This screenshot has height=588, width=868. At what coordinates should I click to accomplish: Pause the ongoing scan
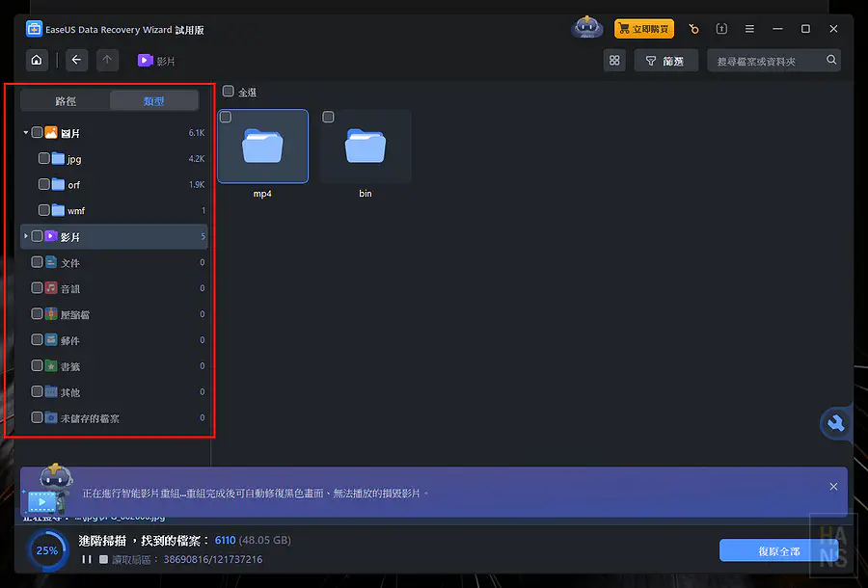86,559
